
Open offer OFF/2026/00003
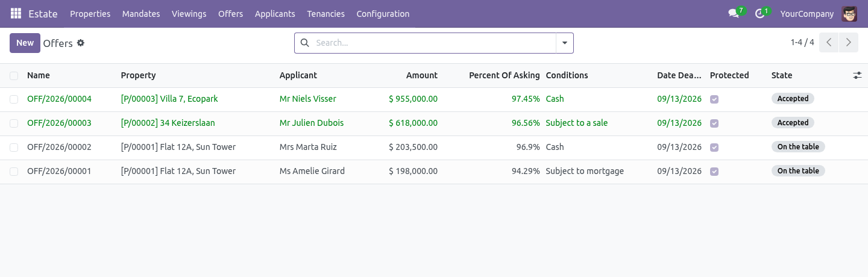tap(59, 123)
